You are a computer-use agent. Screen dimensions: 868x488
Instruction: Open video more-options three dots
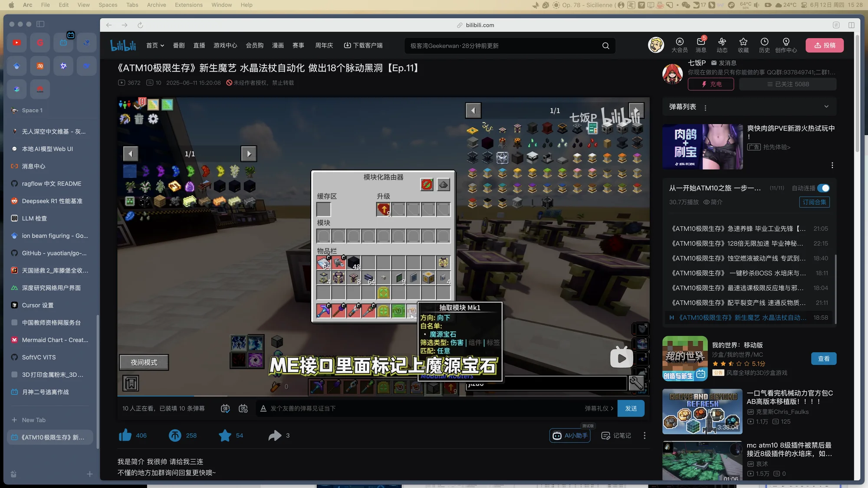[x=644, y=436]
